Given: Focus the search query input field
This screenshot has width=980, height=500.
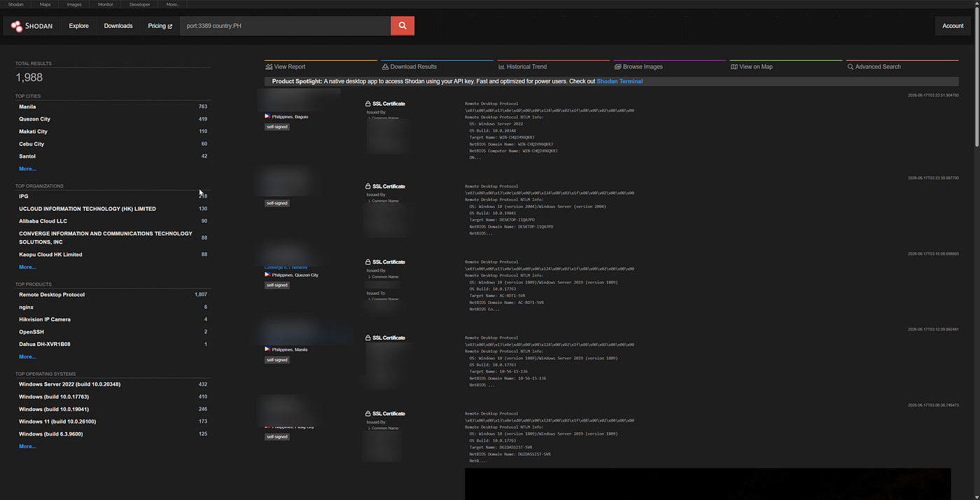Looking at the screenshot, I should point(286,26).
